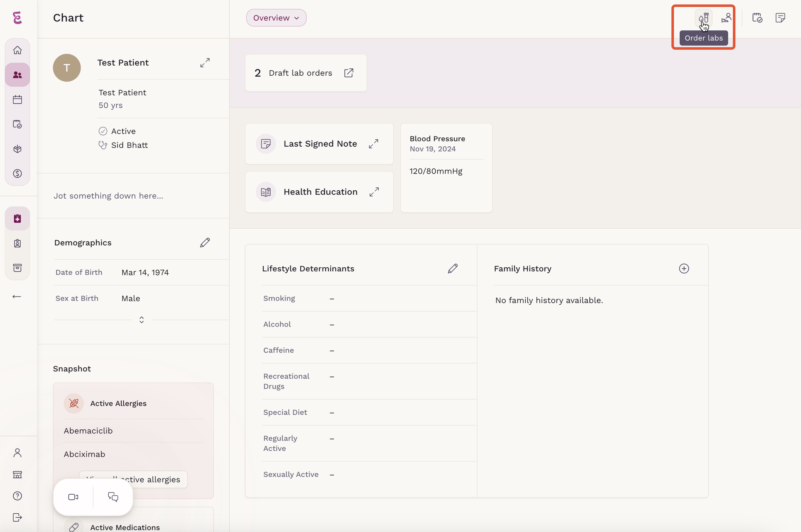This screenshot has width=801, height=532.
Task: Click the Special Diet row label
Action: [x=285, y=412]
